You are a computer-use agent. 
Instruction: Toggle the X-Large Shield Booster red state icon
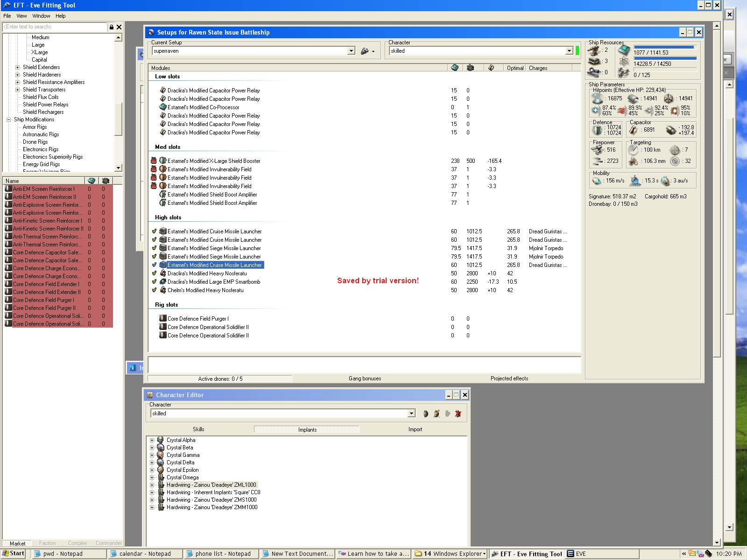(x=154, y=161)
